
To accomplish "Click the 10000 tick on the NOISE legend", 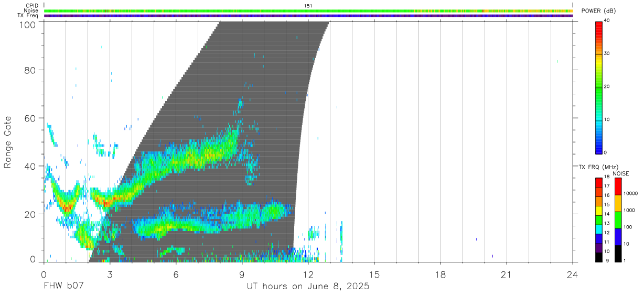I will tap(631, 194).
